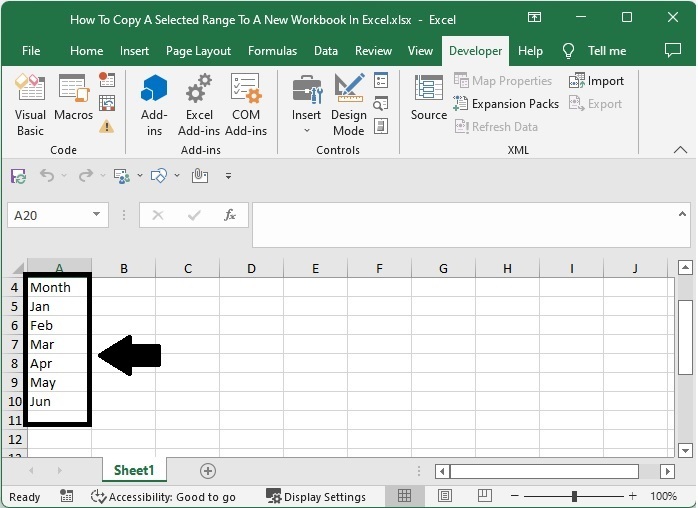698x508 pixels.
Task: Click Refresh Data
Action: pyautogui.click(x=496, y=127)
